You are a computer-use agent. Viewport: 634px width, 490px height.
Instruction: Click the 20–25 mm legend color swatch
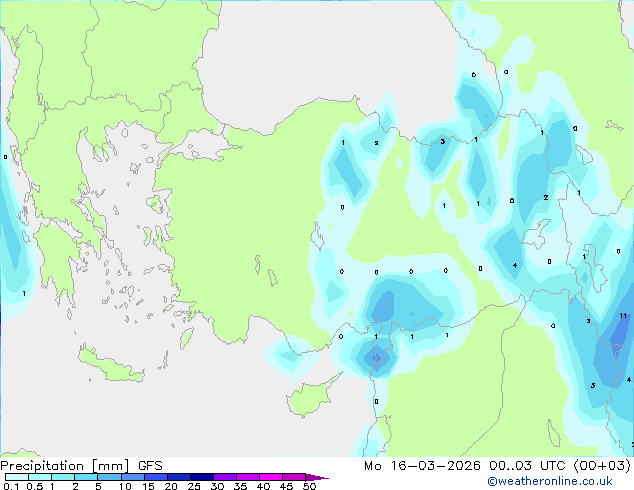tap(179, 477)
